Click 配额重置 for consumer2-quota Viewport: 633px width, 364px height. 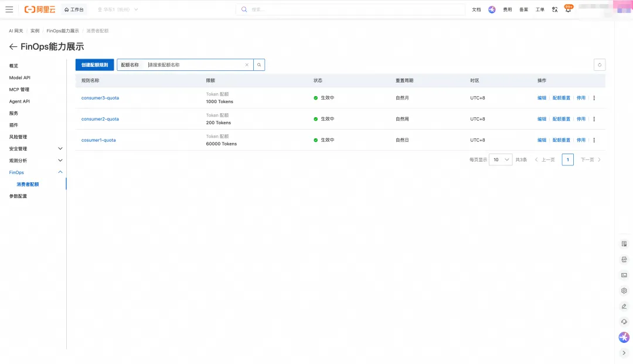point(561,119)
